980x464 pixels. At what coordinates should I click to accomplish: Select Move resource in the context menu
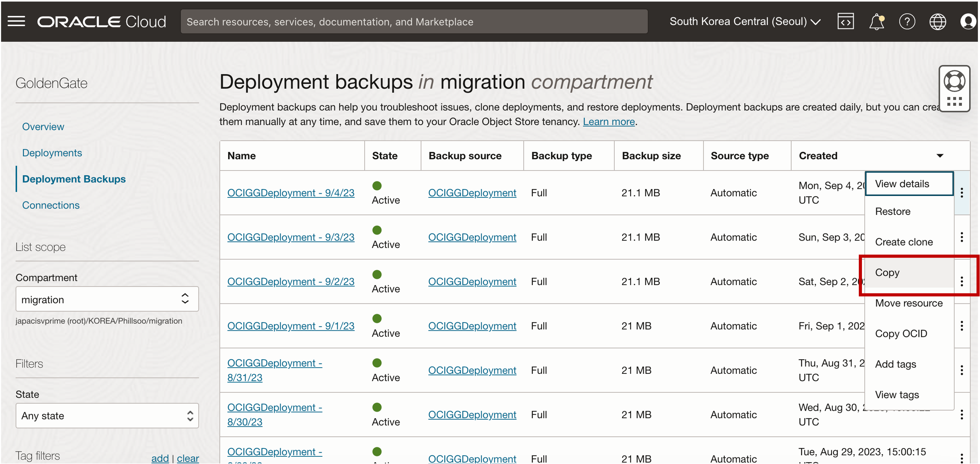(909, 304)
